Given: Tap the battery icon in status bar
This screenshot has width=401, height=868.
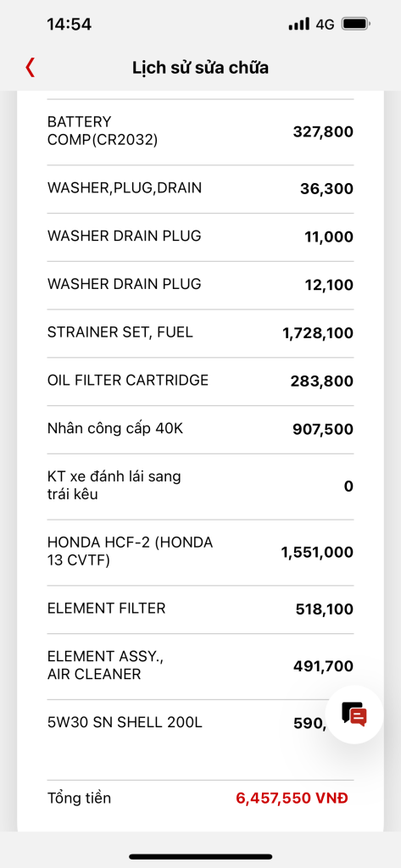Looking at the screenshot, I should click(x=356, y=24).
